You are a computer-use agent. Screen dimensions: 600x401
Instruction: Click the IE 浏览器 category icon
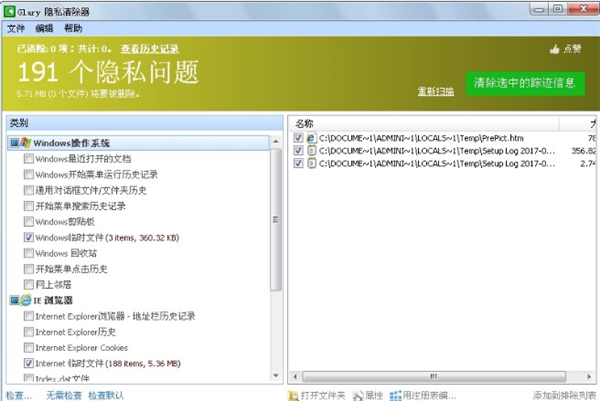point(26,300)
